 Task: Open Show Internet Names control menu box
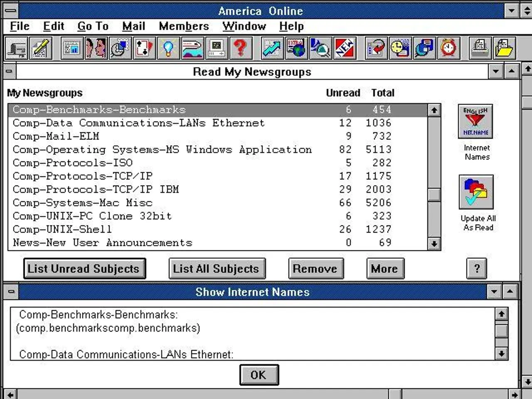click(11, 292)
